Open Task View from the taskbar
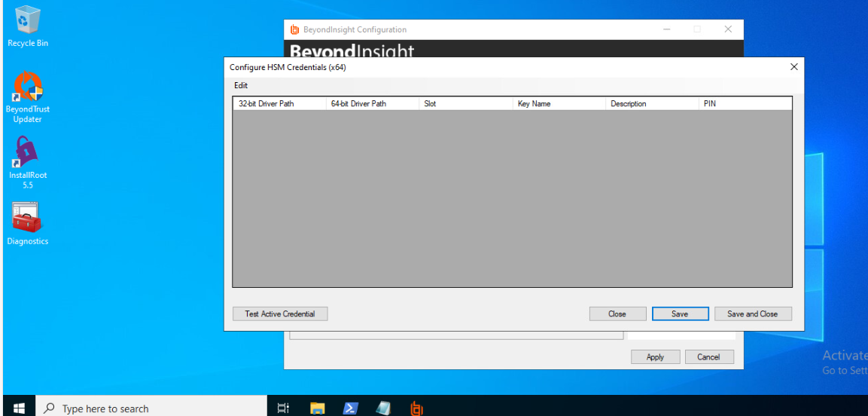 (x=283, y=408)
